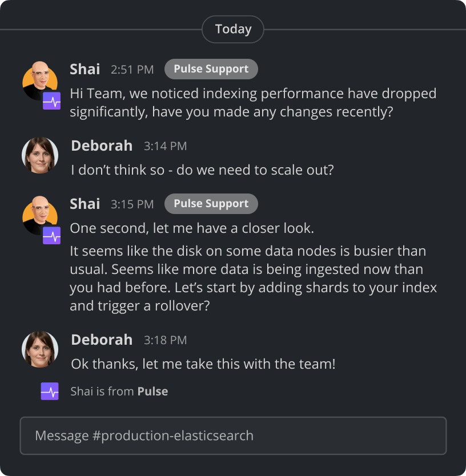This screenshot has width=466, height=476.
Task: Click Deborah's avatar on the 3:18 PM message
Action: 39,349
